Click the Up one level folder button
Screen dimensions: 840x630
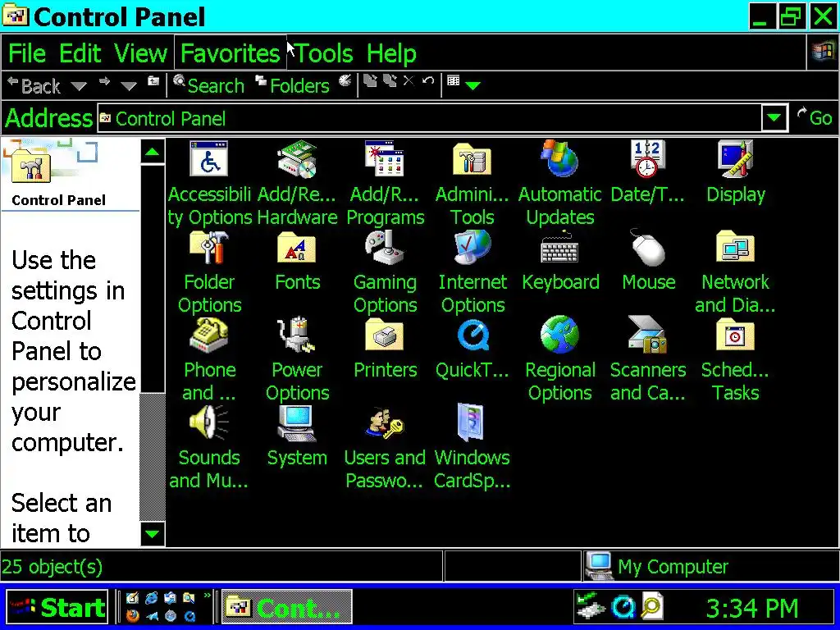(153, 82)
